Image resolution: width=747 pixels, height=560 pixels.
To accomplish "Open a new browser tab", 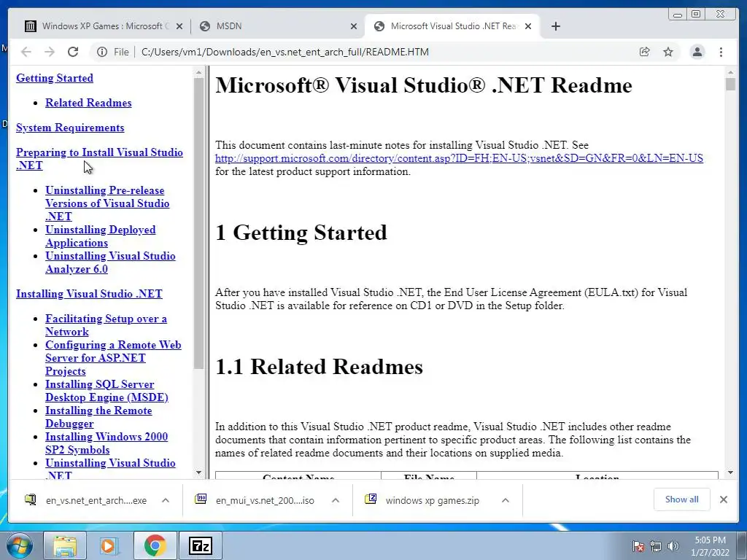I will [x=555, y=26].
